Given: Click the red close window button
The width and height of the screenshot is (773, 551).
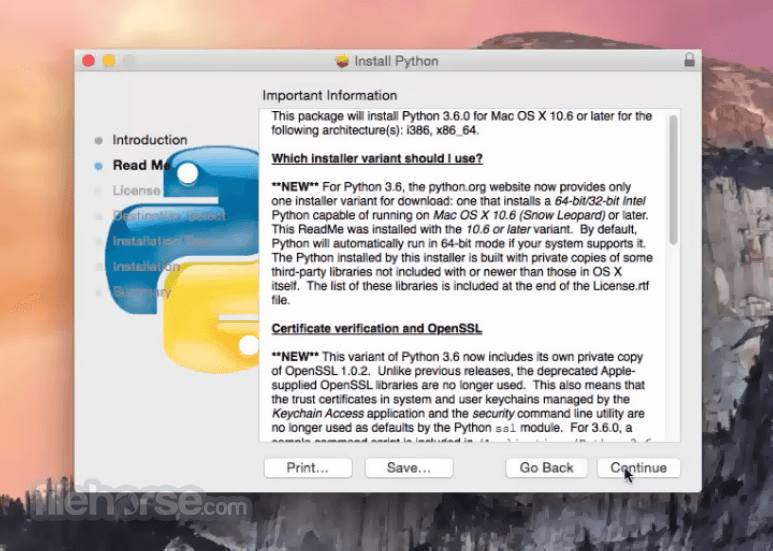Looking at the screenshot, I should pos(89,61).
